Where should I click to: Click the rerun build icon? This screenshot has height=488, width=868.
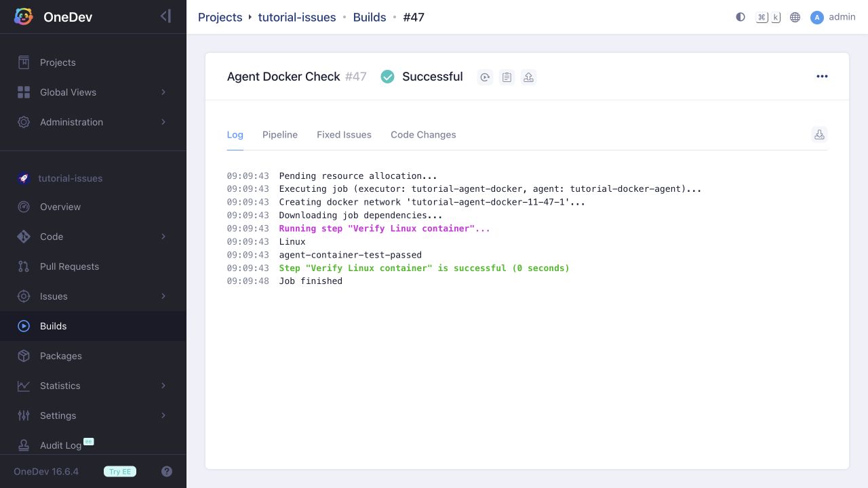tap(485, 77)
